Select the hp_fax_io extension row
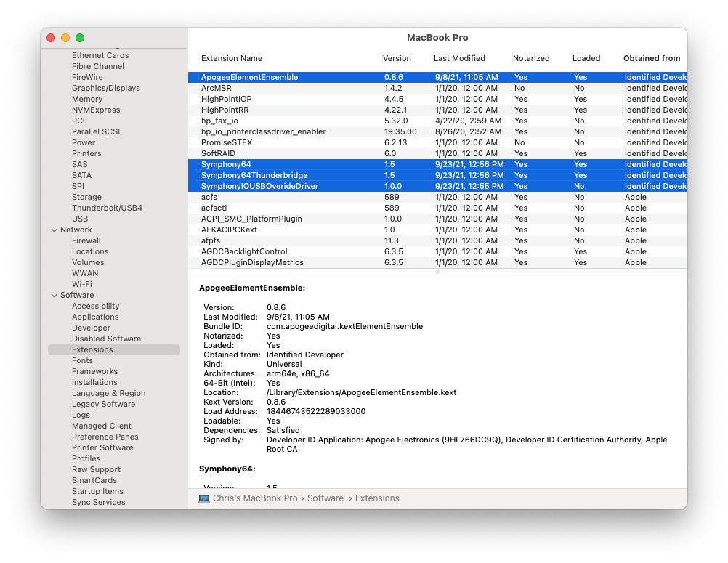The width and height of the screenshot is (728, 563). 437,121
